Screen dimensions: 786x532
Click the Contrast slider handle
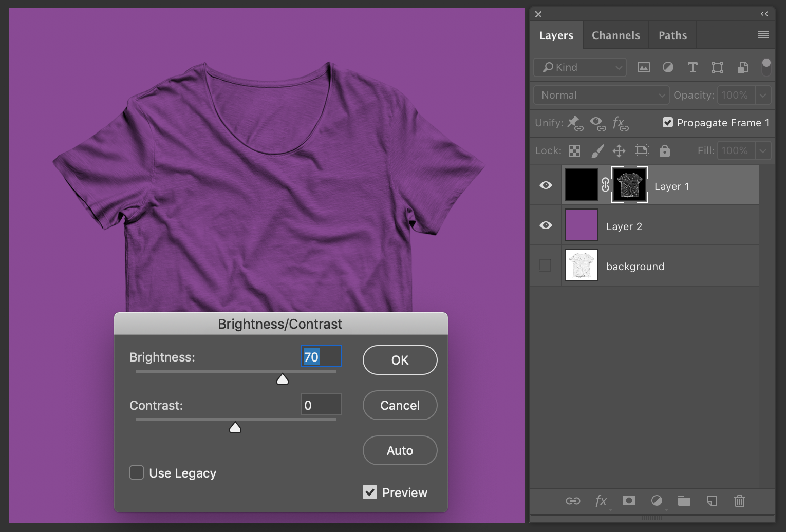(235, 428)
